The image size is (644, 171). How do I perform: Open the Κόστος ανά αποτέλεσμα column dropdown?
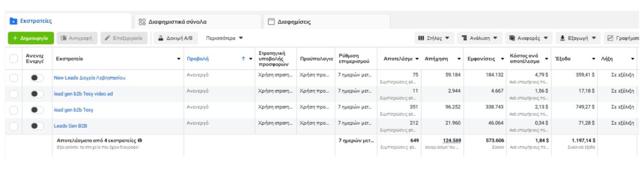coord(546,59)
